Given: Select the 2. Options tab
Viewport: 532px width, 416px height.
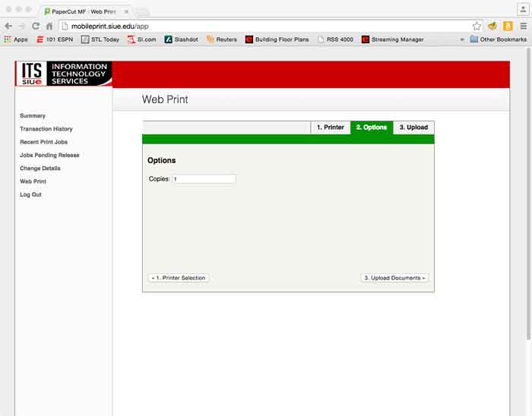Looking at the screenshot, I should [372, 128].
